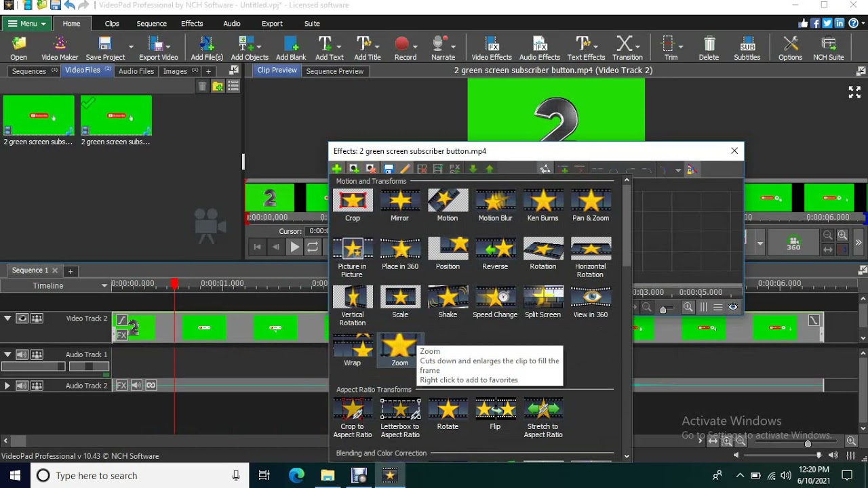This screenshot has height=488, width=868.
Task: Switch to Clips ribbon tab
Action: (x=112, y=24)
